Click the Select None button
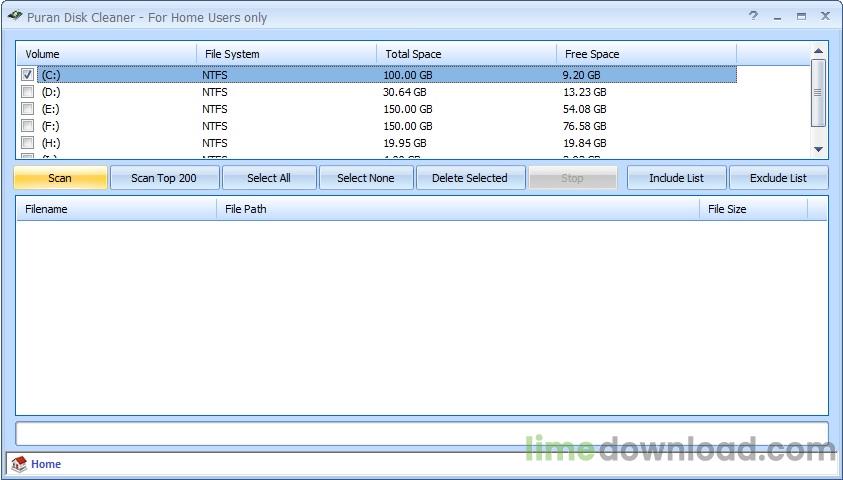The height and width of the screenshot is (480, 843). click(x=366, y=178)
